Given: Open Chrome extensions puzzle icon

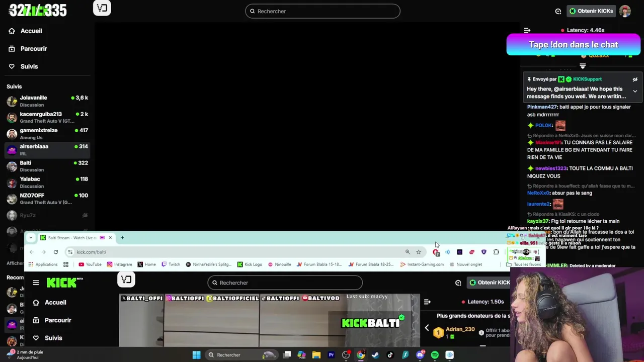Looking at the screenshot, I should point(496,252).
